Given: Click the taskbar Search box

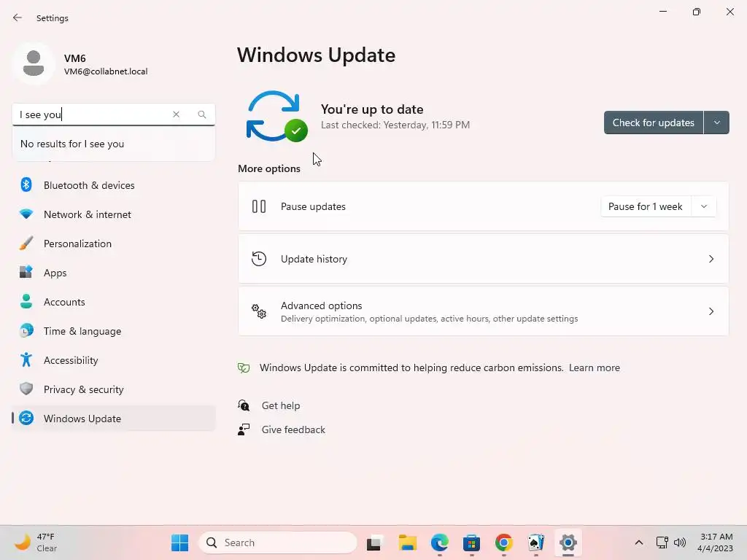Looking at the screenshot, I should coord(278,542).
